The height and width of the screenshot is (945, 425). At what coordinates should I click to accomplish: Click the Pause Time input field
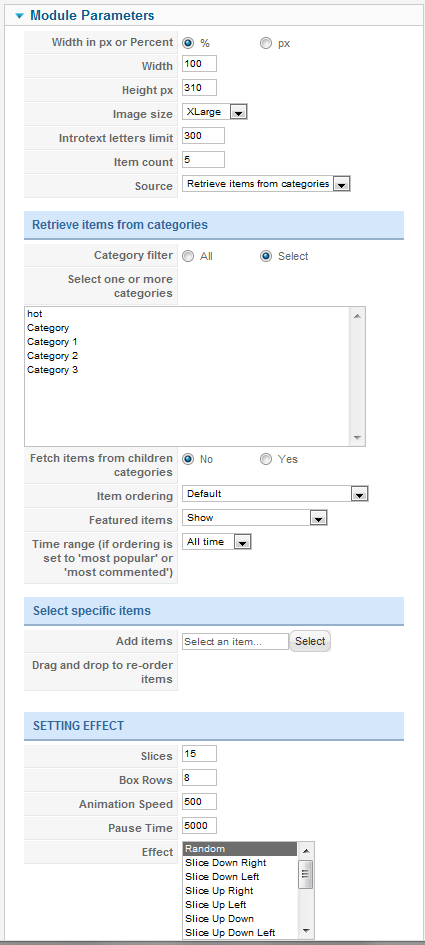tap(199, 826)
